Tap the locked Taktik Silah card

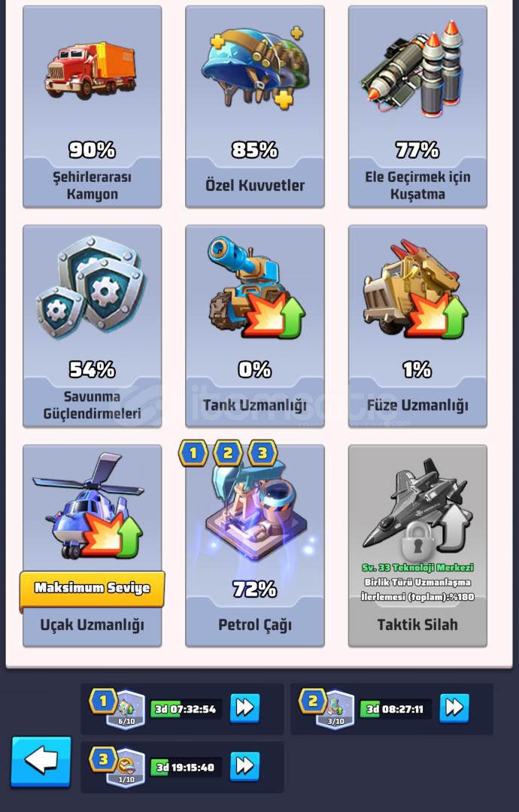tap(417, 546)
